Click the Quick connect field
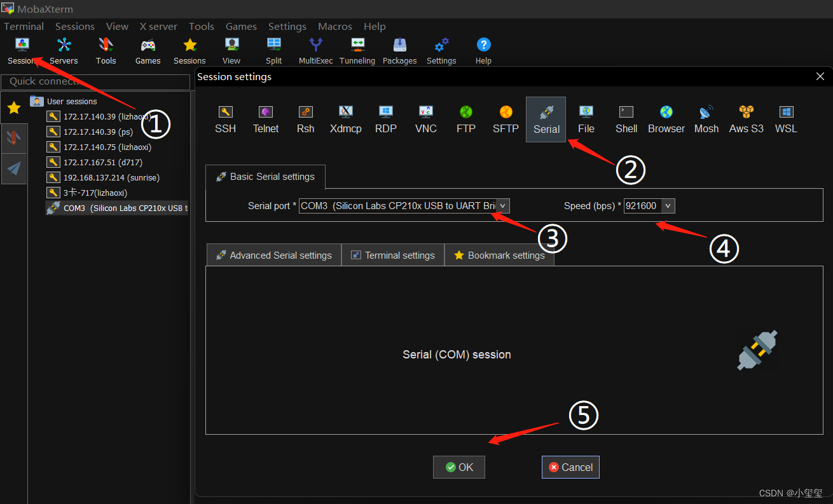 (95, 81)
